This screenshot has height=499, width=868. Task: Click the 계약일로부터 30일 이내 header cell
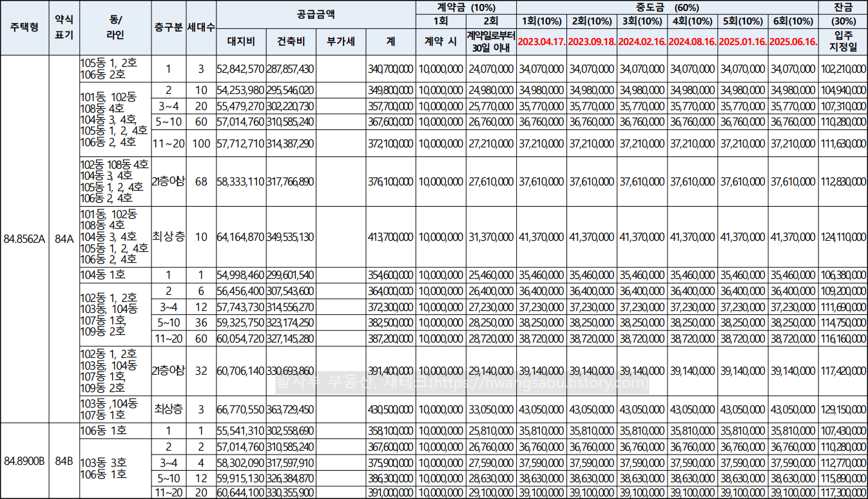[491, 42]
